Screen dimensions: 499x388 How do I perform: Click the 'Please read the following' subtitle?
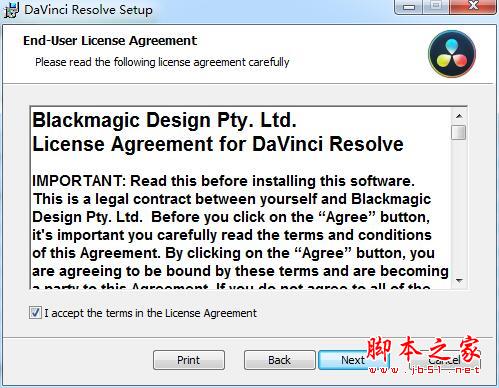point(162,62)
